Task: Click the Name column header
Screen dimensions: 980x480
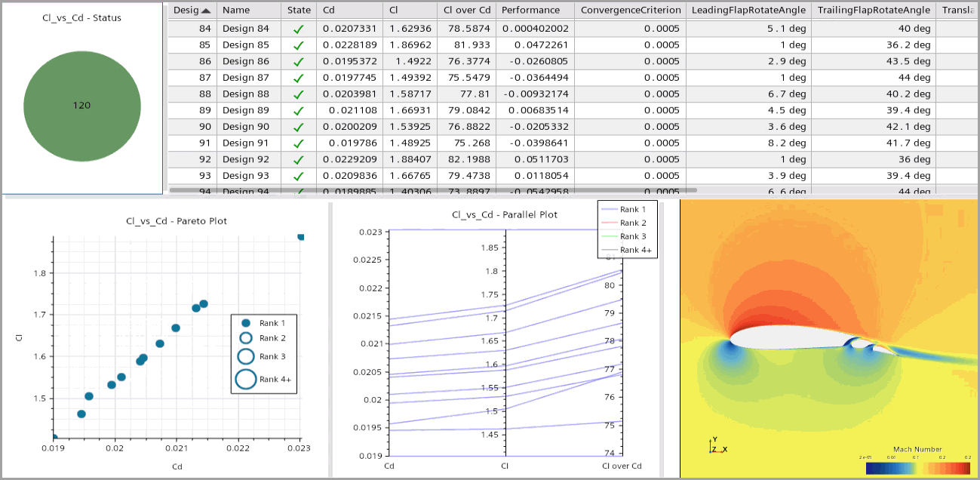Action: (x=249, y=11)
